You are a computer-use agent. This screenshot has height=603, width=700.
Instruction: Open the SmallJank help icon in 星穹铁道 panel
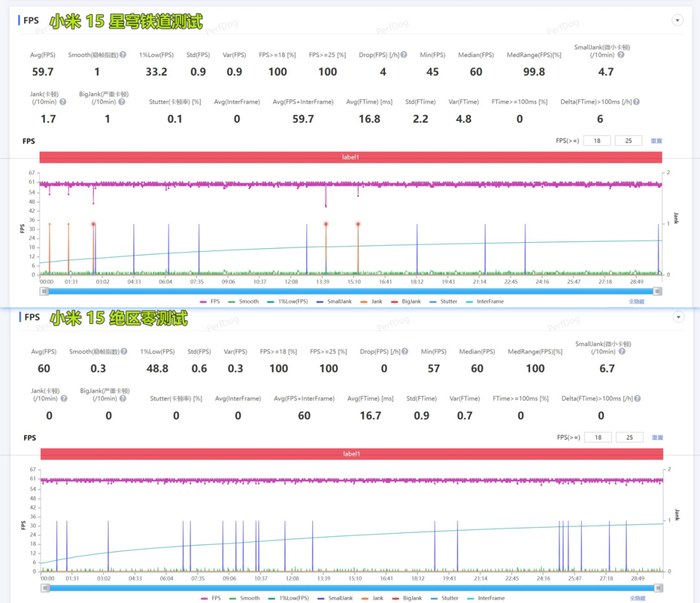pos(620,55)
